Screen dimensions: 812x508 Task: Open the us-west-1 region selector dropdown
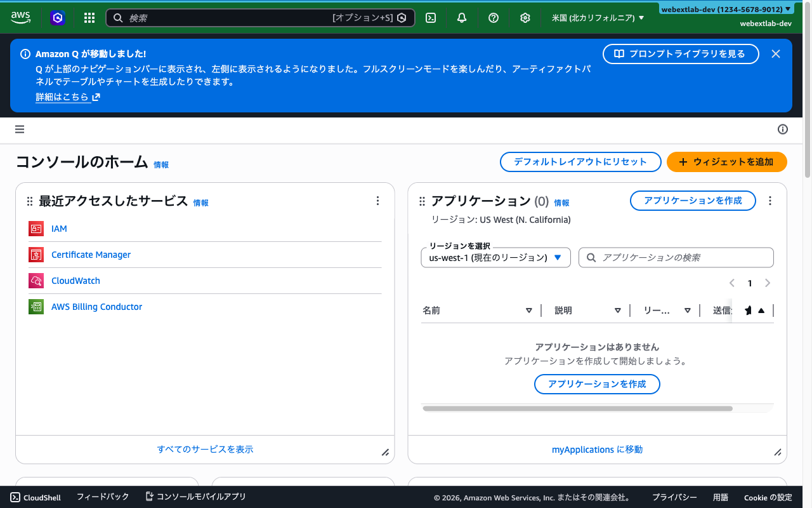[x=495, y=257]
